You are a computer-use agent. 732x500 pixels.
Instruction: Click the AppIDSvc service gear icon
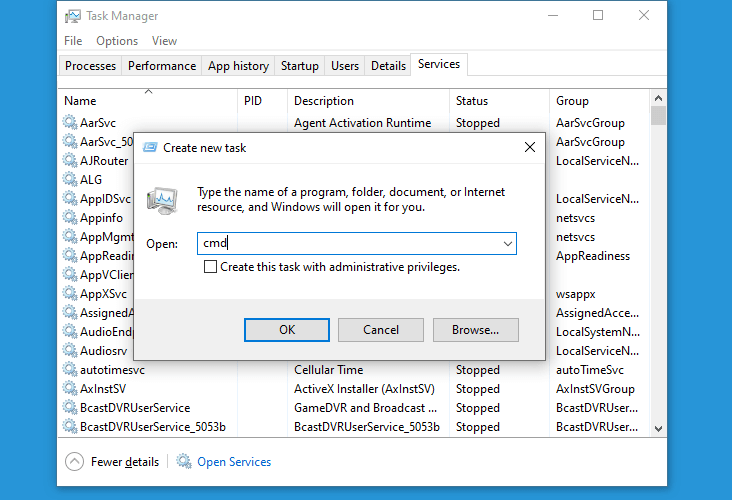point(70,198)
